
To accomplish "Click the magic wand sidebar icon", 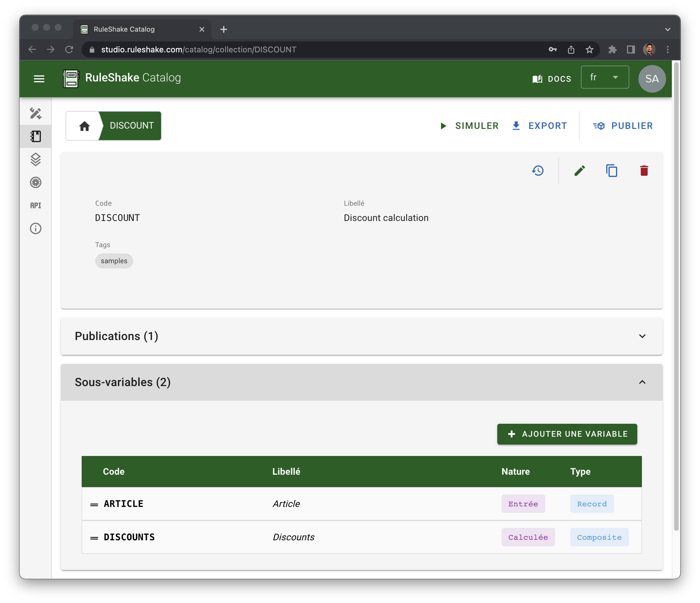I will (35, 114).
